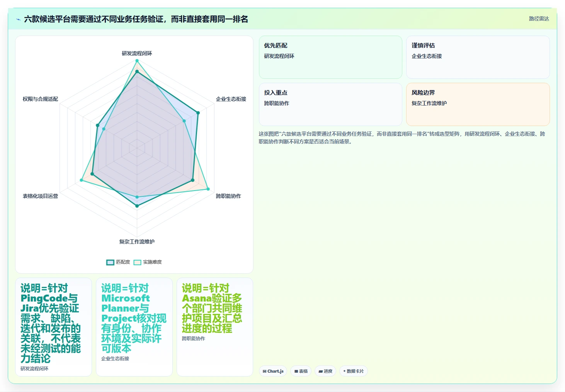The height and width of the screenshot is (392, 565).
Task: Toggle the 匹配度 series in the chart legend
Action: click(118, 262)
